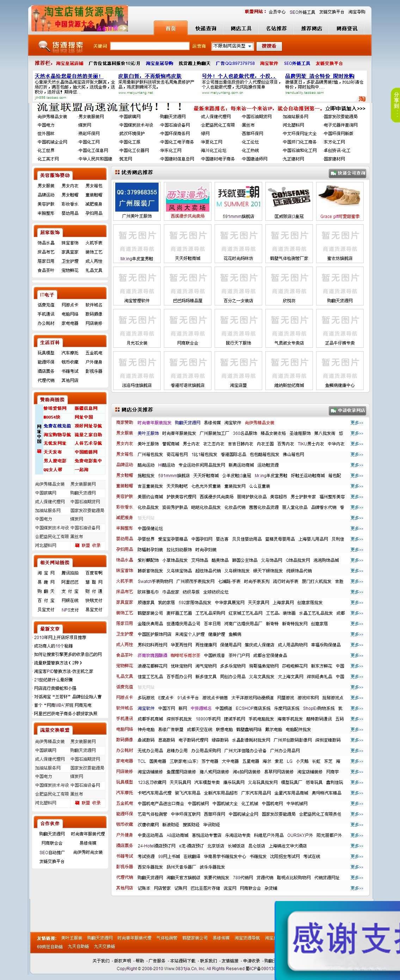Select the 名站推荐 tab

click(x=276, y=28)
